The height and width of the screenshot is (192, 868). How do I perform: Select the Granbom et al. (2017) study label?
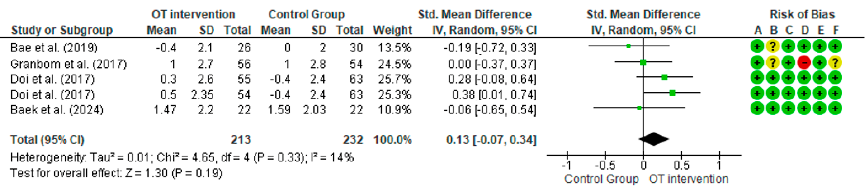coord(69,64)
